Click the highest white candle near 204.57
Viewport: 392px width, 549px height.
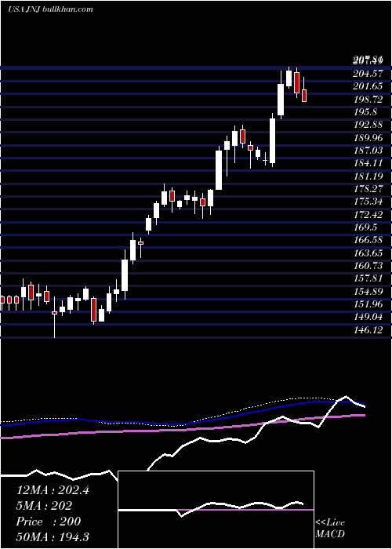(289, 78)
